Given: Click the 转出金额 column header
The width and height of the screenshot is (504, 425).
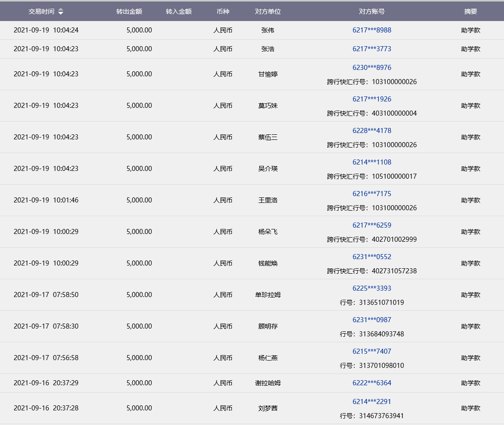Looking at the screenshot, I should 129,11.
